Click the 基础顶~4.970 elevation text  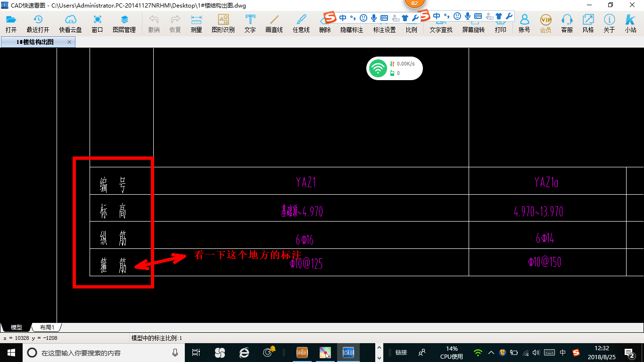(x=302, y=211)
